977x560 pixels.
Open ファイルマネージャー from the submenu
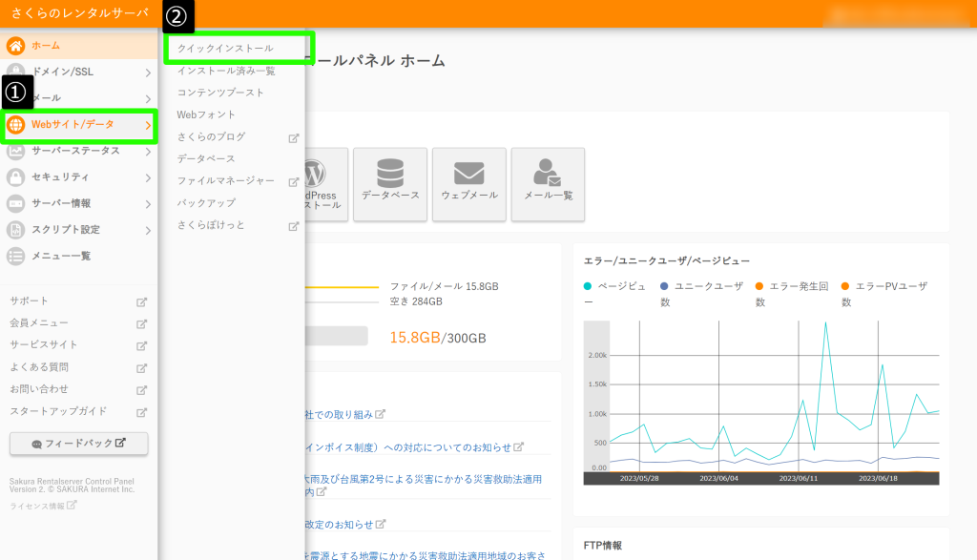(225, 180)
